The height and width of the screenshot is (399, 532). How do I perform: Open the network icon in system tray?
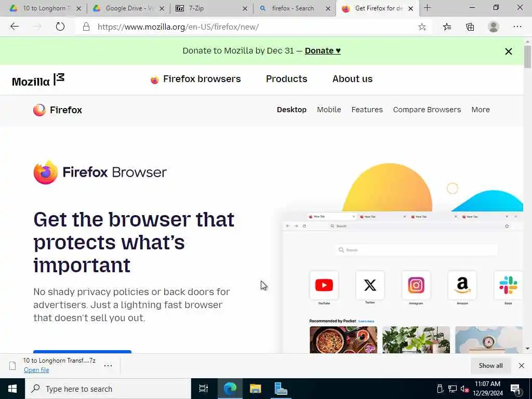point(453,389)
